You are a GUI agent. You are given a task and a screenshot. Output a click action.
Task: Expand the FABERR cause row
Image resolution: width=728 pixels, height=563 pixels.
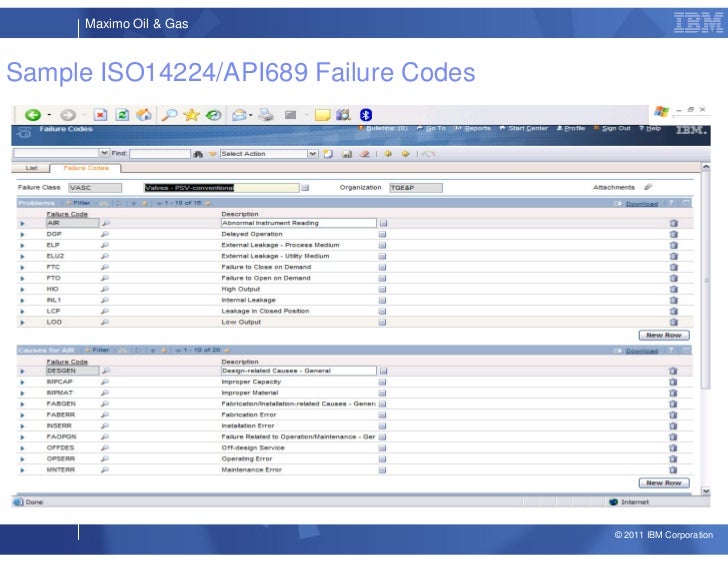(x=22, y=415)
